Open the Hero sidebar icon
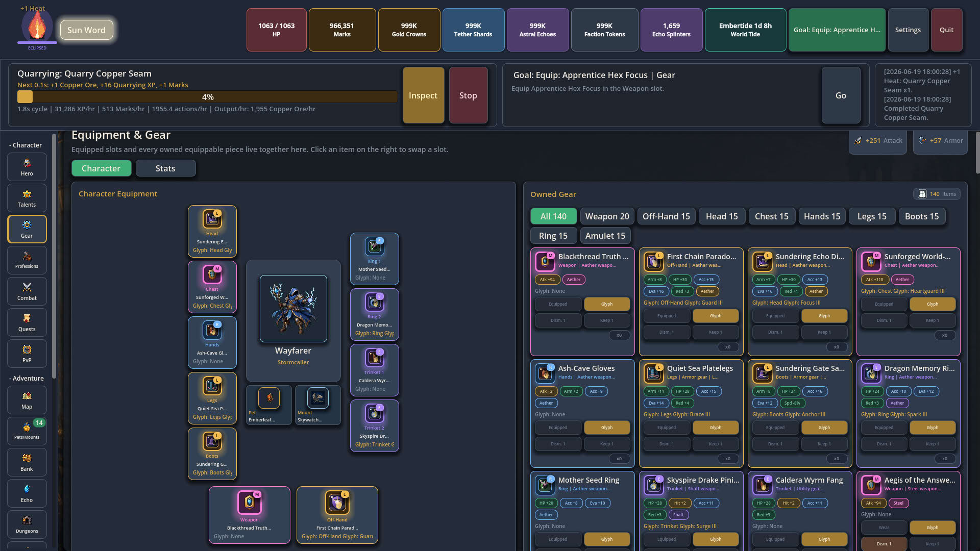The height and width of the screenshot is (551, 980). 27,167
